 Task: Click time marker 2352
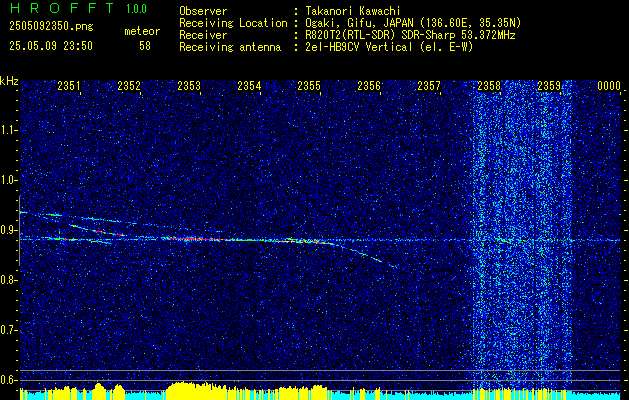coord(129,85)
